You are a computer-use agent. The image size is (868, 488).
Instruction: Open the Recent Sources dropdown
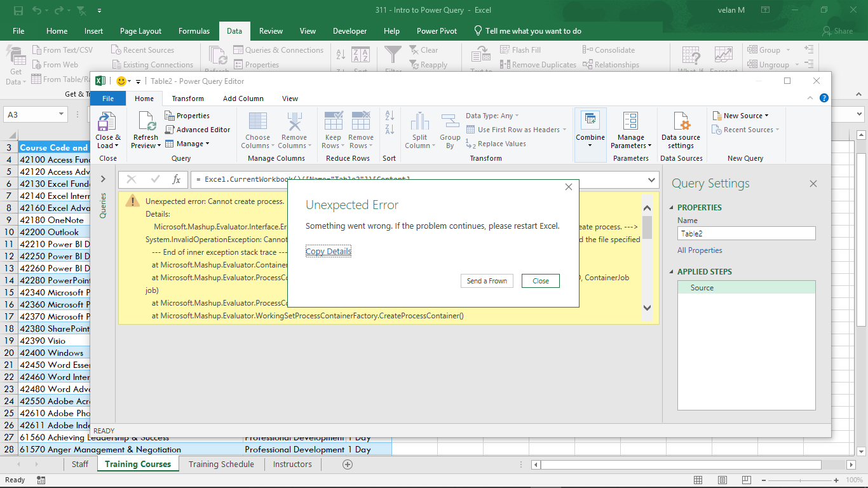click(x=745, y=128)
